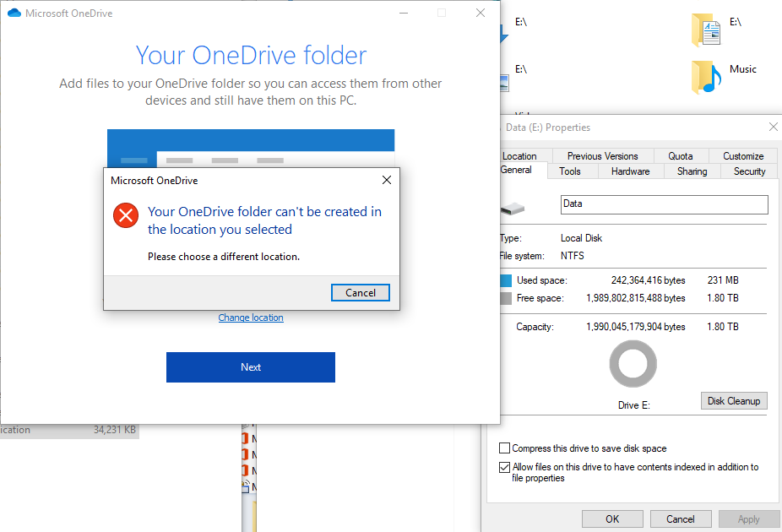This screenshot has height=532, width=782.
Task: Click the Change location link
Action: 251,318
